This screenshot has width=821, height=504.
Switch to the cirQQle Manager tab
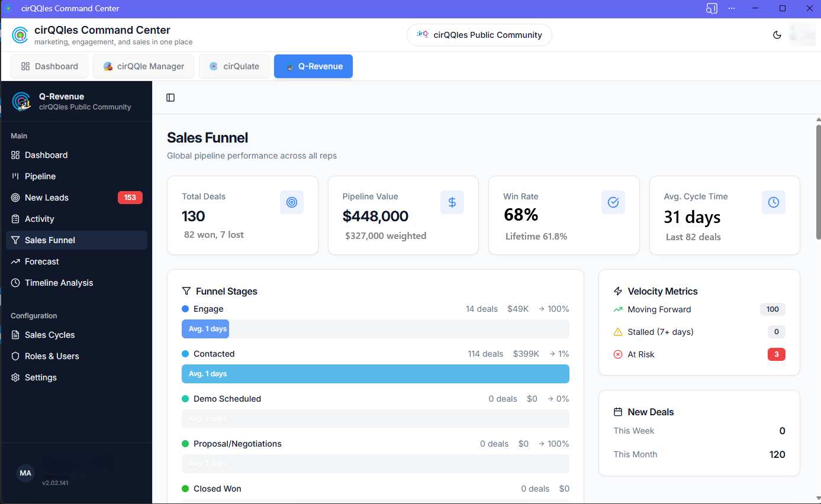143,66
